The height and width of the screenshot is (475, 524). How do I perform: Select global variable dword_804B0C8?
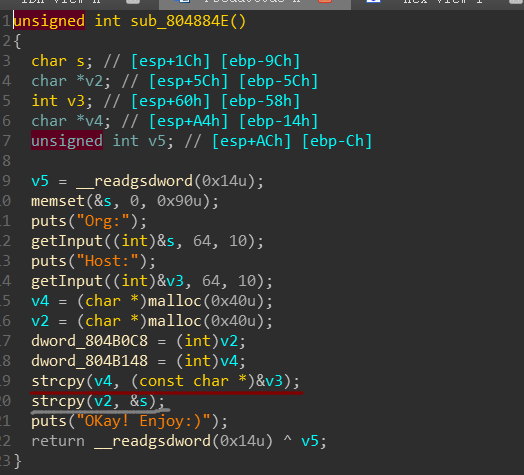pyautogui.click(x=89, y=342)
